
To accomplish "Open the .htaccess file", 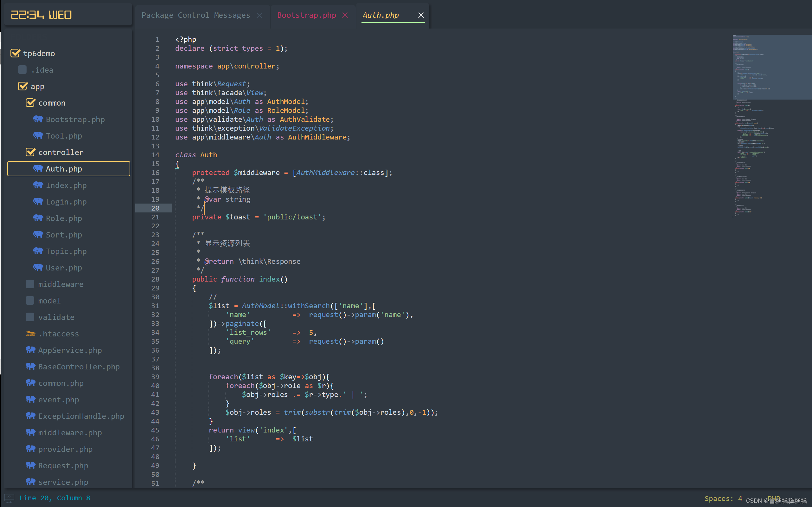I will tap(59, 334).
